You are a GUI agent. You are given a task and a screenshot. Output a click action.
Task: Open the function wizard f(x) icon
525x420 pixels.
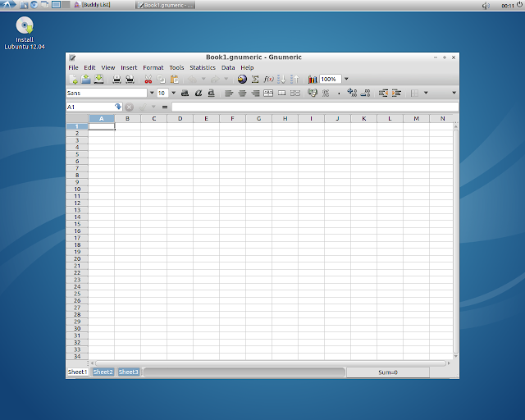click(268, 80)
